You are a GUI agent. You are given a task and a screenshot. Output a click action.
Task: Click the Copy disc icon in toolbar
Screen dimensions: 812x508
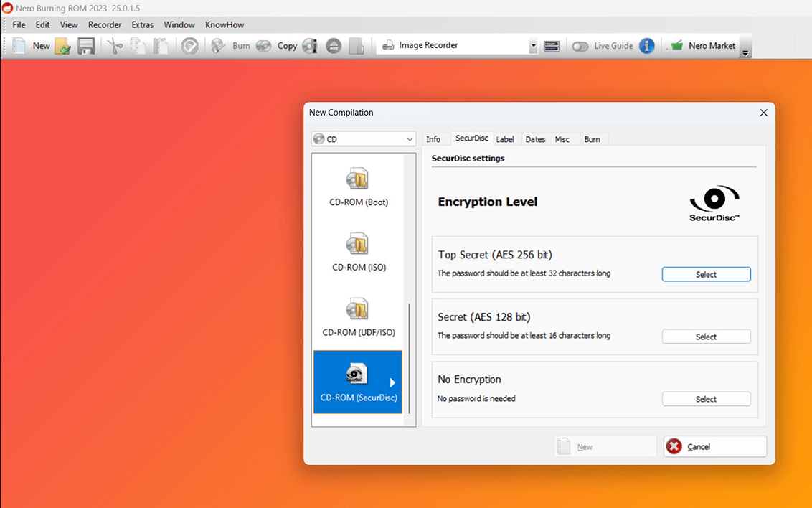point(263,46)
